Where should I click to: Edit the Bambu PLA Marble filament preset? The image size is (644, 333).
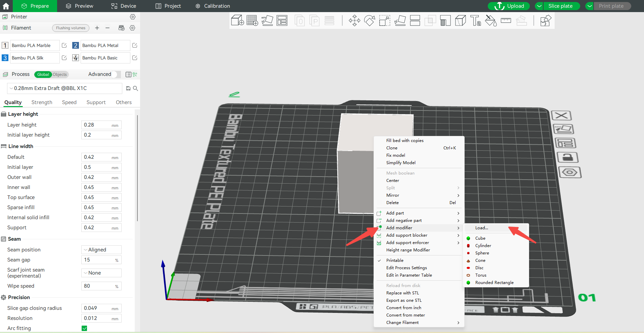[x=64, y=45]
